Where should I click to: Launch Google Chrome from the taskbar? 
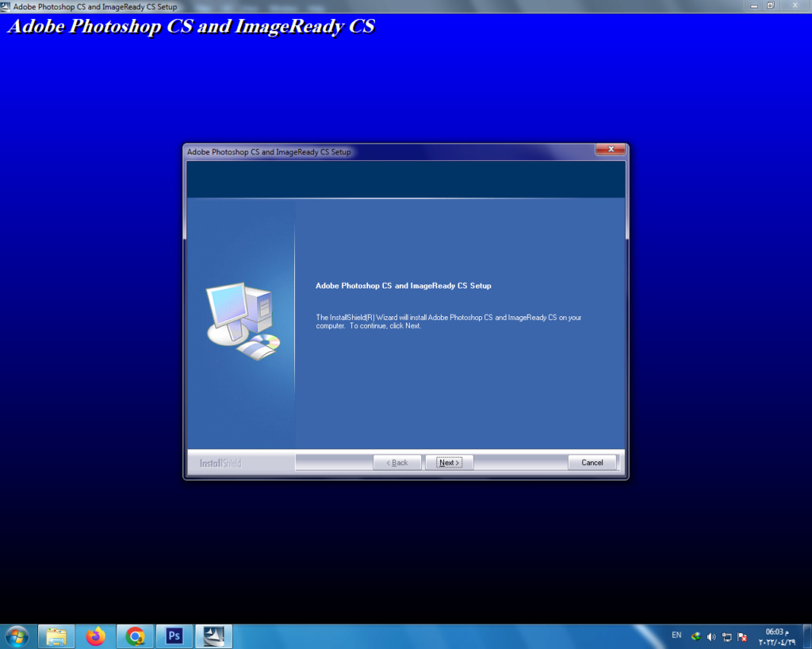(135, 636)
